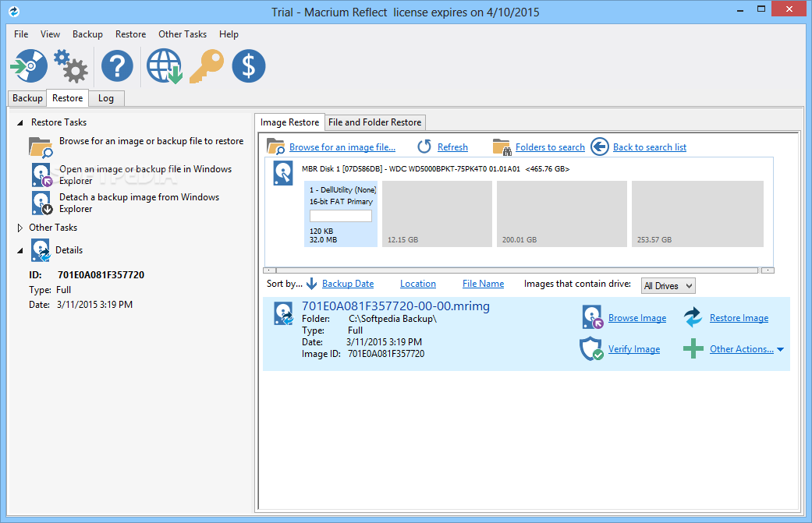Sort by Location link

(418, 284)
